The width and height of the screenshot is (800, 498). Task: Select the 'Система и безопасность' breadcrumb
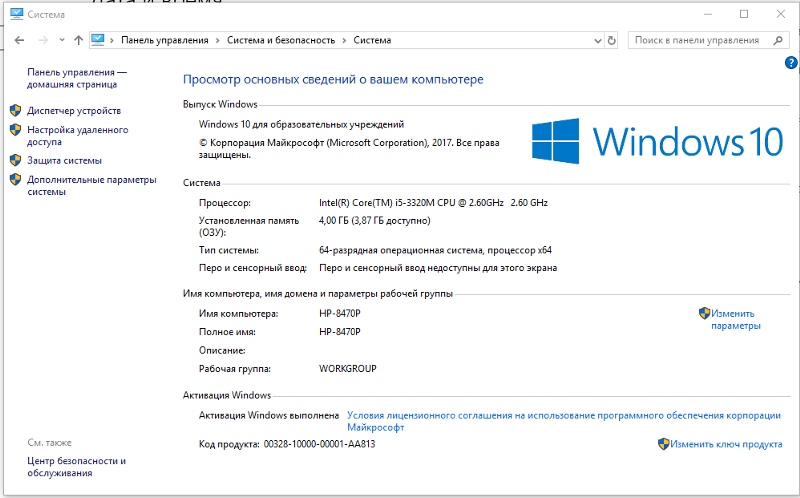[x=281, y=40]
